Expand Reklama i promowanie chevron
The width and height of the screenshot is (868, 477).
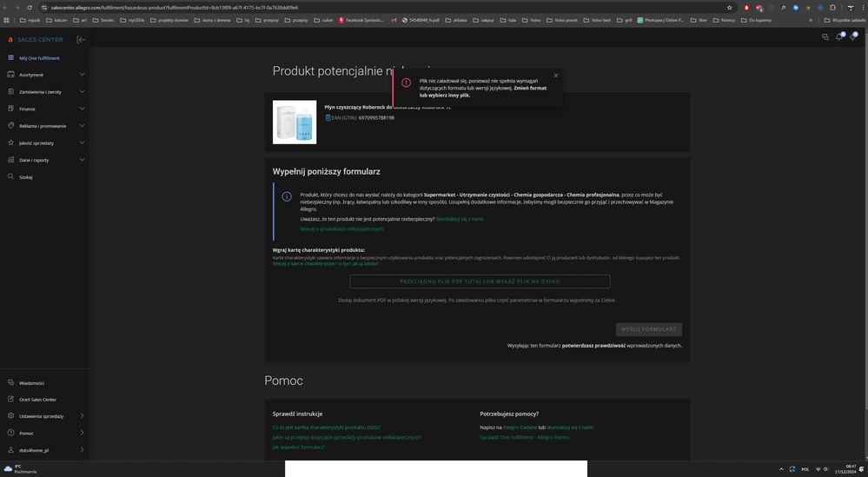82,126
